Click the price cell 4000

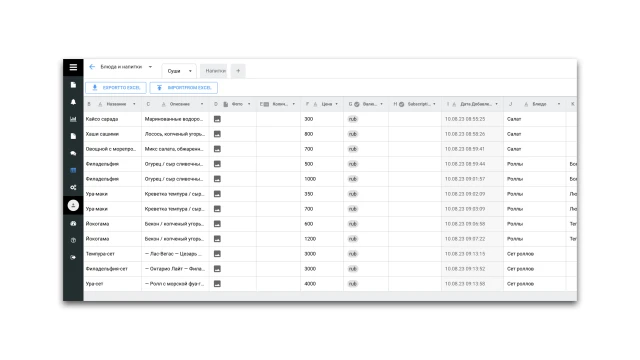click(322, 284)
